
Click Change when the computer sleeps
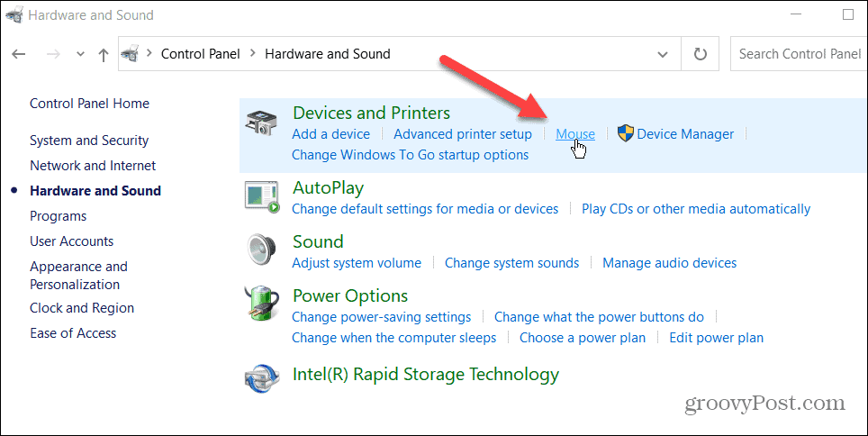(x=394, y=338)
